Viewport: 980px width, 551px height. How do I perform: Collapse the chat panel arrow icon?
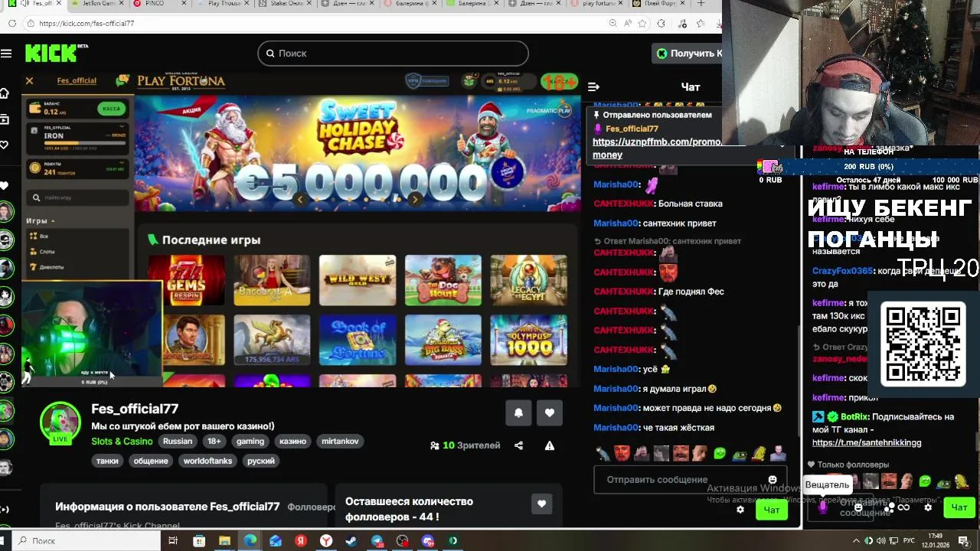coord(593,86)
